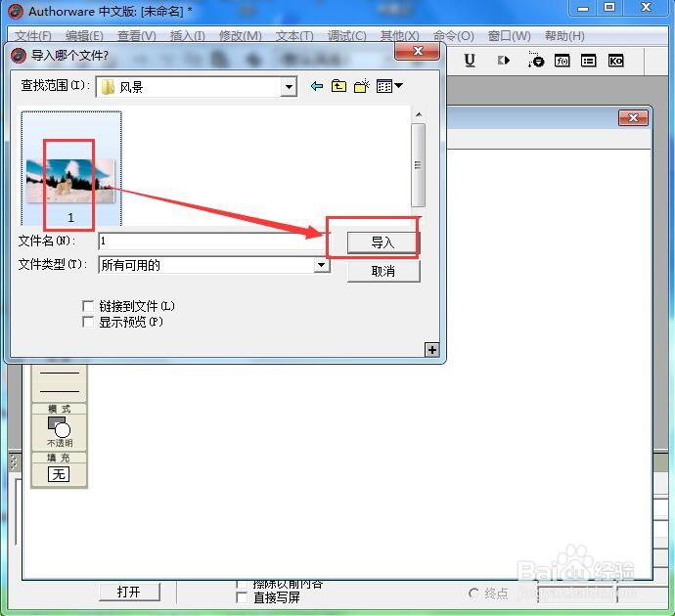
Task: Enable Link to File checkbox
Action: pyautogui.click(x=88, y=306)
